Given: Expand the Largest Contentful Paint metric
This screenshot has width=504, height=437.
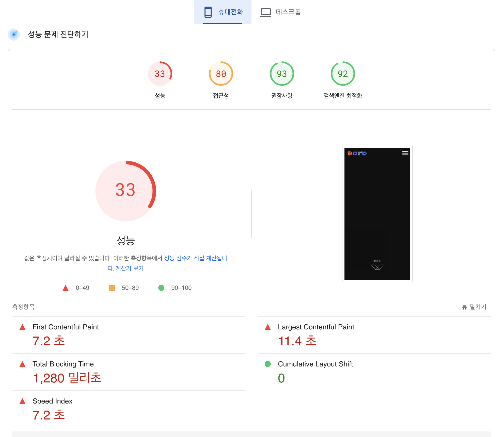Looking at the screenshot, I should (x=316, y=327).
